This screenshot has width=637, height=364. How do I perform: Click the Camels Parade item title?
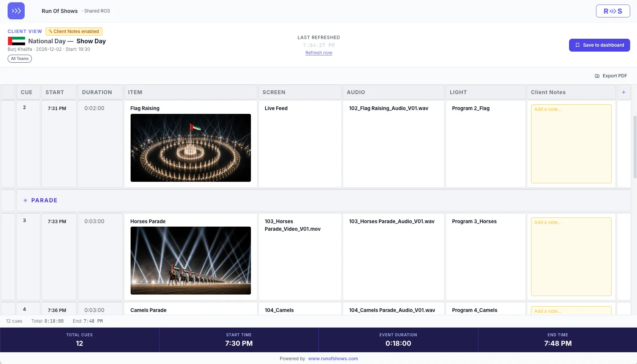point(148,310)
